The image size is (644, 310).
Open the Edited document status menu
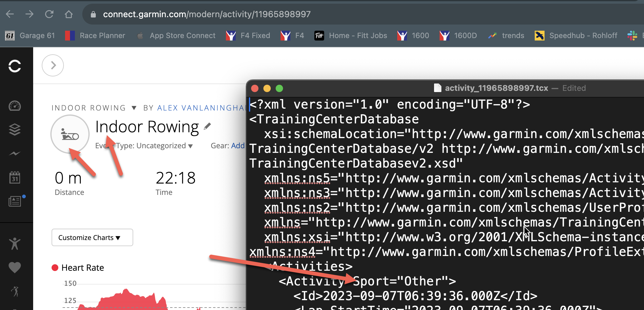point(574,88)
